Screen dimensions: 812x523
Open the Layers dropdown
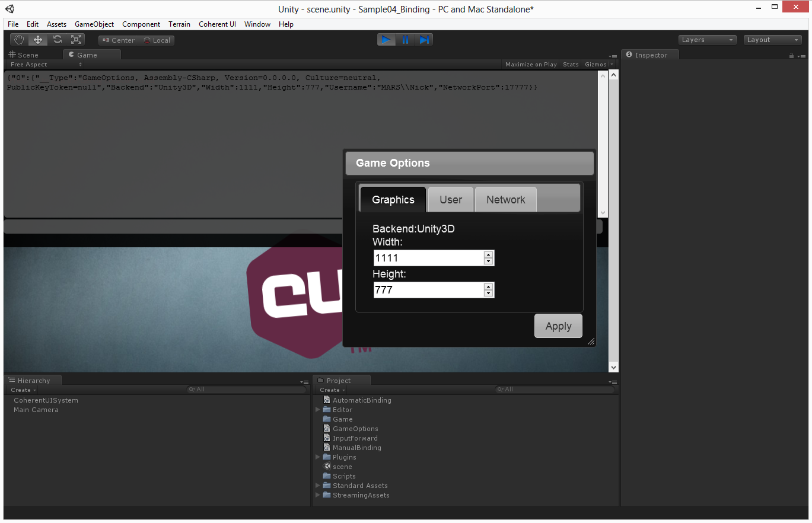coord(707,40)
